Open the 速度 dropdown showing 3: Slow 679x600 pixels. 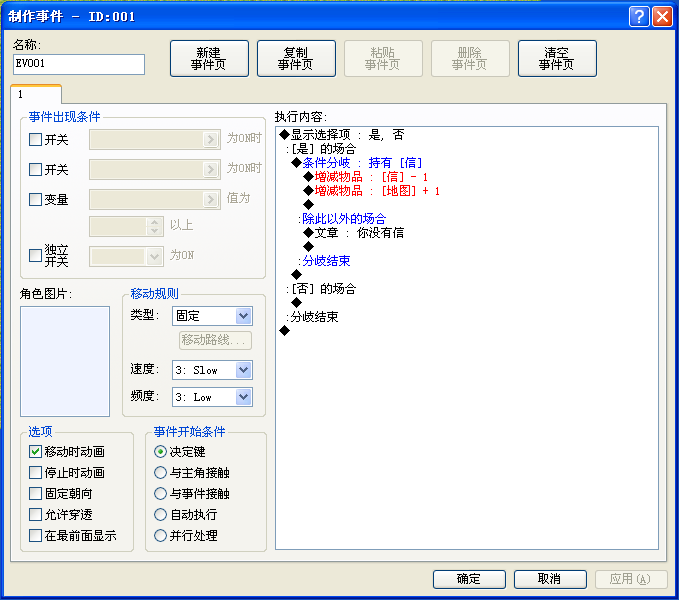(x=212, y=370)
